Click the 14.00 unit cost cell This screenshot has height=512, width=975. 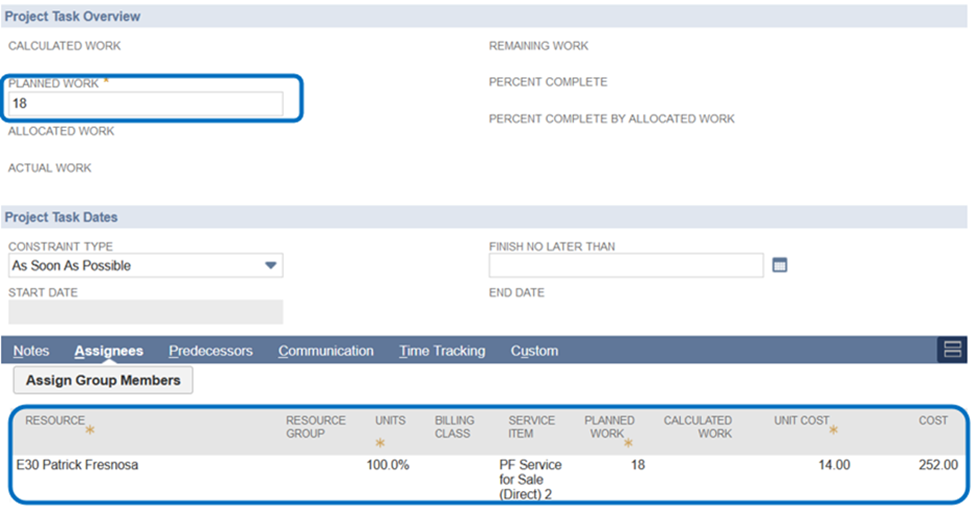(834, 465)
